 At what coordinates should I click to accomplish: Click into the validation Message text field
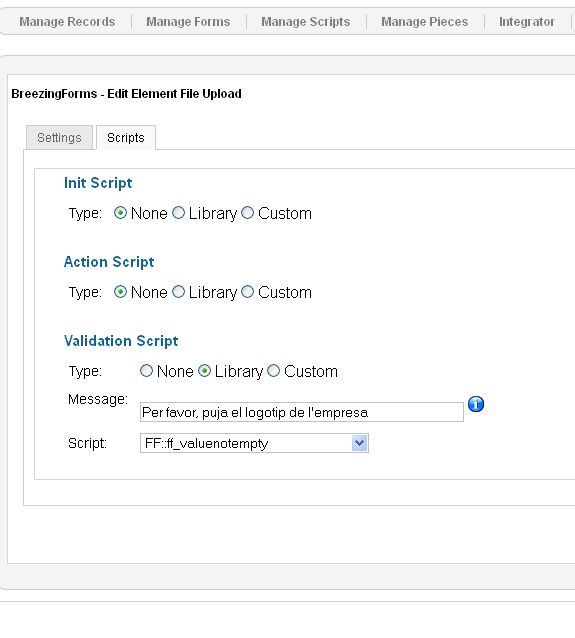click(302, 412)
